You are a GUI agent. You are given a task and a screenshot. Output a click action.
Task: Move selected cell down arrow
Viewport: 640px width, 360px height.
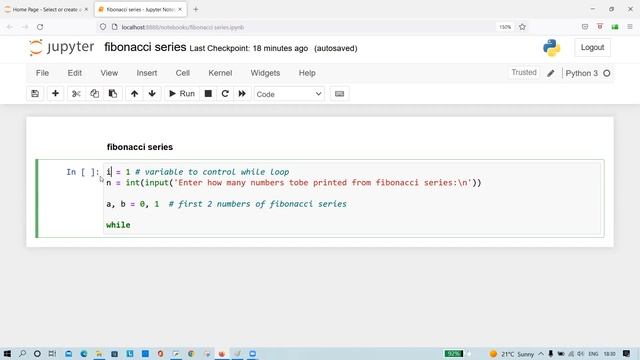click(x=152, y=94)
